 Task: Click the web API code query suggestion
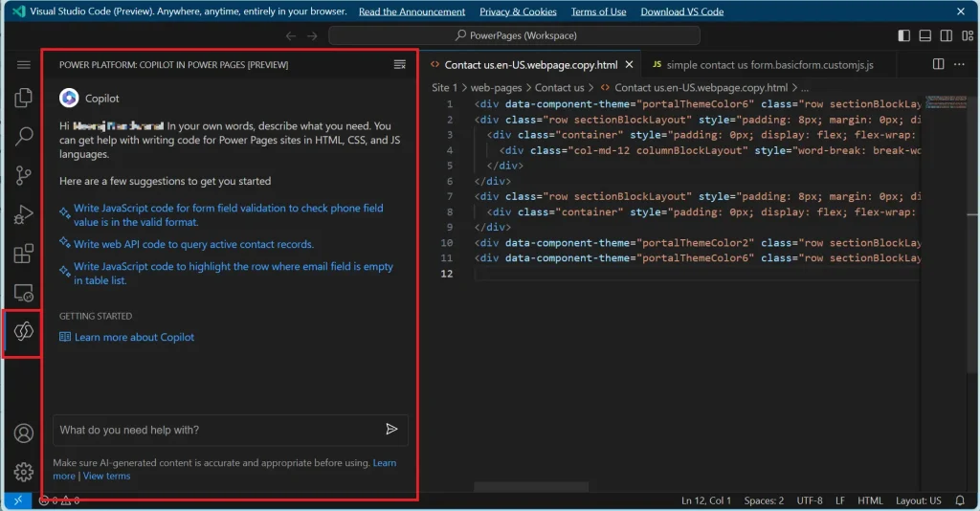click(x=193, y=244)
